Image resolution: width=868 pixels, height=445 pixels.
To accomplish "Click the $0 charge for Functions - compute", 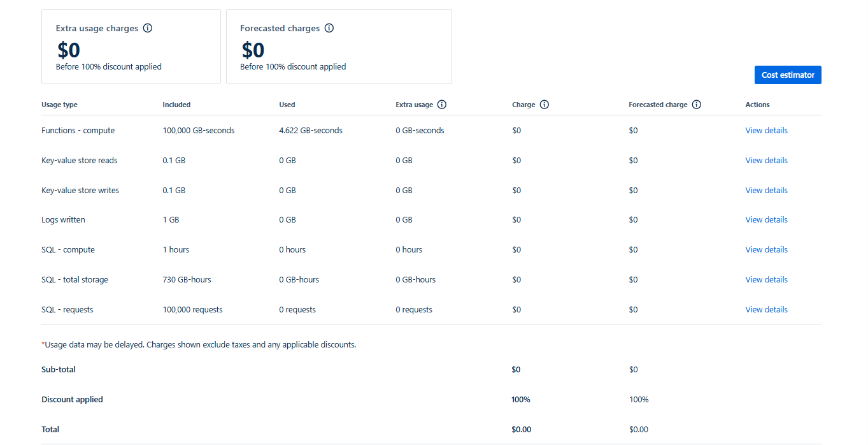I will click(516, 131).
